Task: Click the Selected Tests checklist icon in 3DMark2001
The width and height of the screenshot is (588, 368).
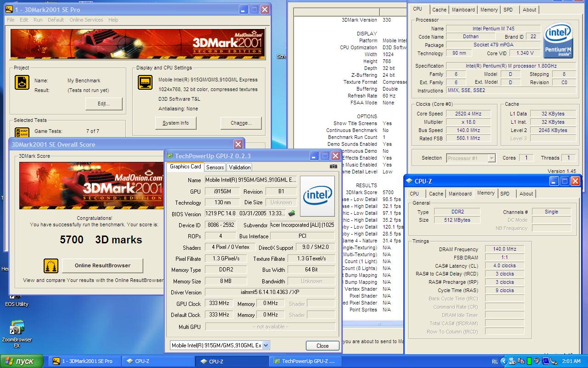Action: (x=22, y=132)
